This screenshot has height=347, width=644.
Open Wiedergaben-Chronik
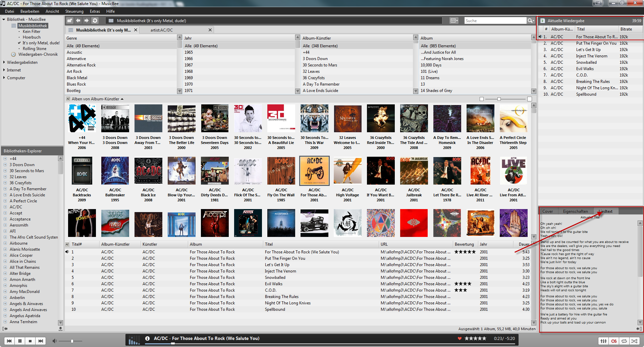pyautogui.click(x=38, y=54)
